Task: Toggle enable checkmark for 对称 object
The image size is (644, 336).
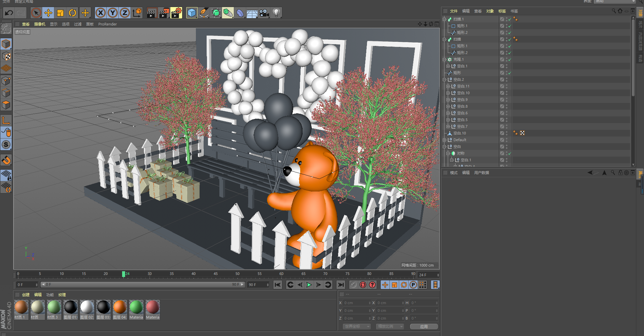Action: tap(509, 153)
